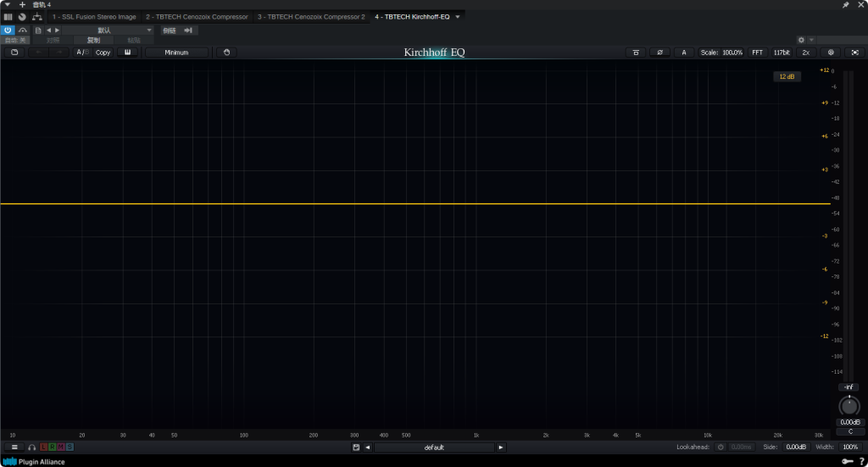Toggle the 自动: 关 automation button

[15, 41]
